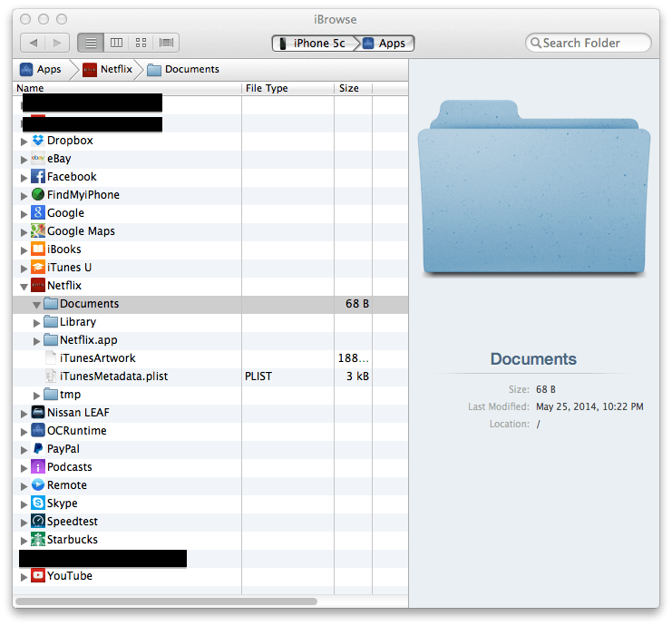
Task: Switch to icon grid view mode
Action: coord(141,43)
